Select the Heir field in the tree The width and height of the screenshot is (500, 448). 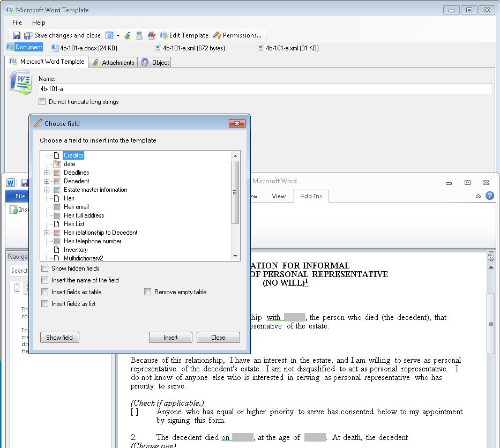[x=69, y=198]
